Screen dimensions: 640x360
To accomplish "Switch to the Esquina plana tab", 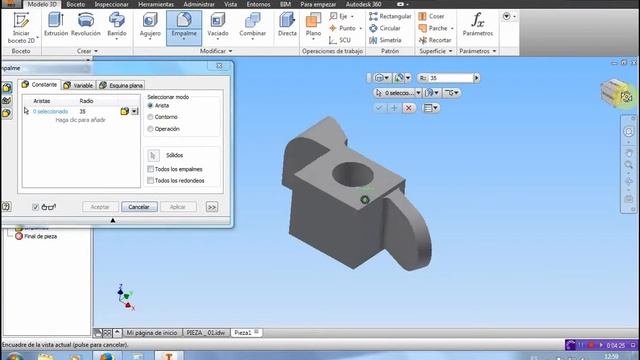I will click(121, 85).
